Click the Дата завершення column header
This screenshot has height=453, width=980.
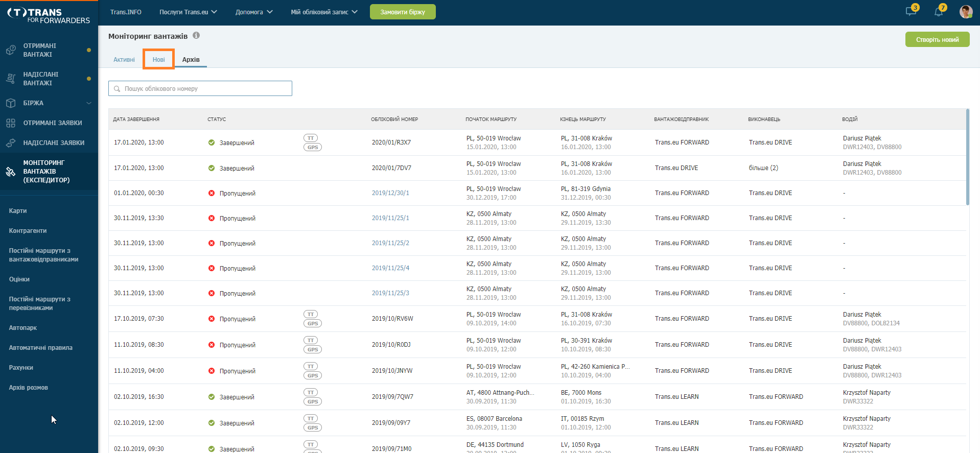(136, 120)
